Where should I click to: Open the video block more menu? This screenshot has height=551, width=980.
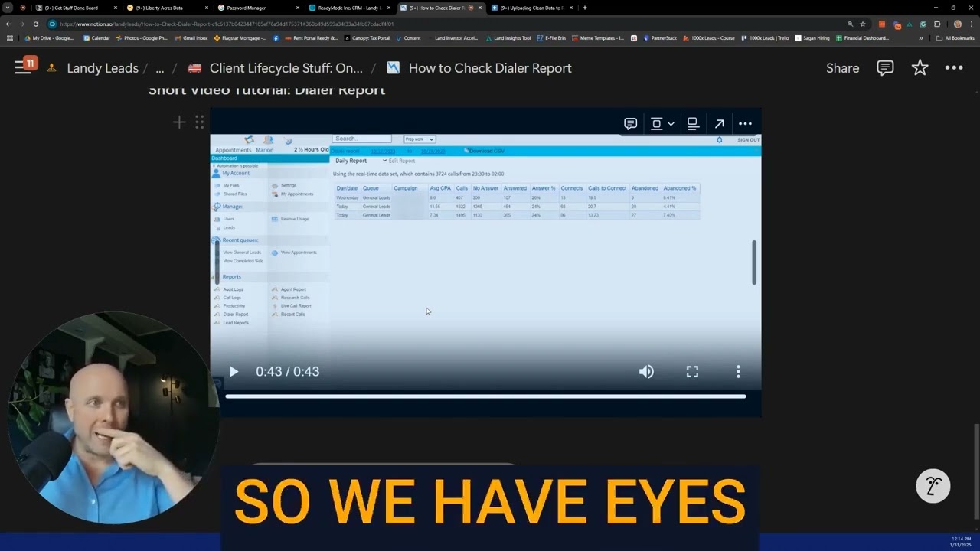[745, 124]
